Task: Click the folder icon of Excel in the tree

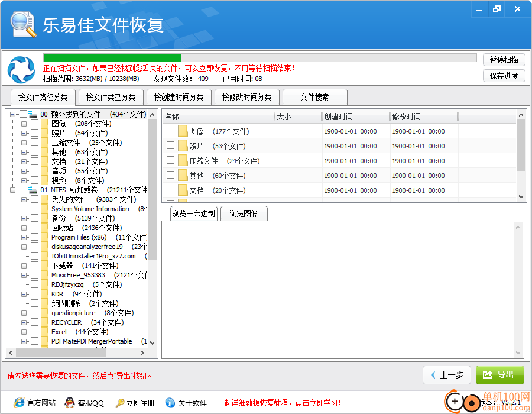Action: tap(45, 332)
